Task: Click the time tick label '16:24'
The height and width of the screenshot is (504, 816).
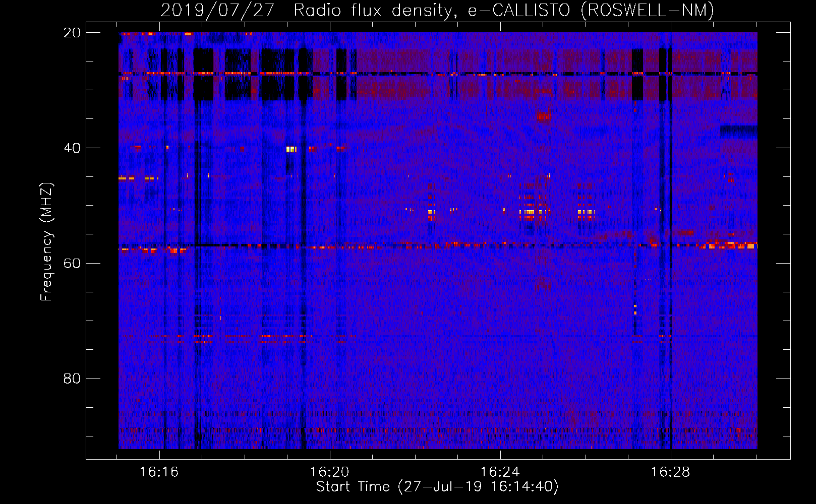Action: coord(500,472)
